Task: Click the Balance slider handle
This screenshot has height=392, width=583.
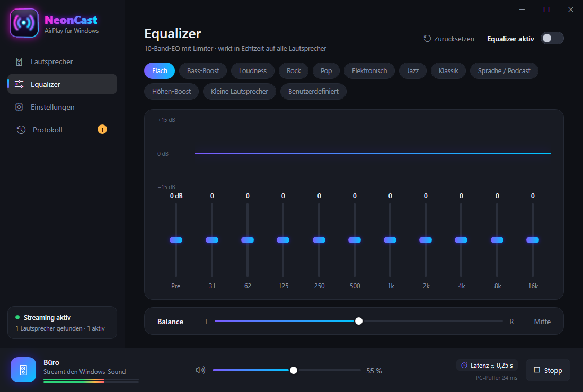Action: pyautogui.click(x=359, y=321)
